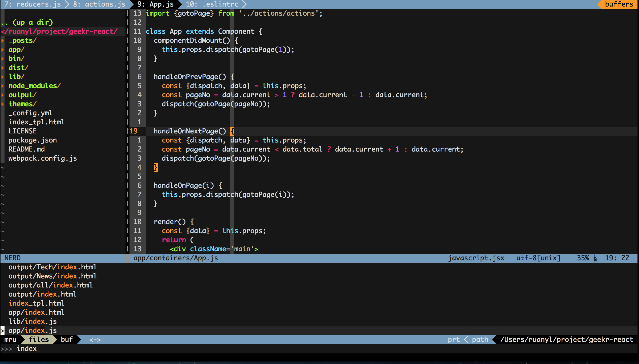The height and width of the screenshot is (364, 639).
Task: Switch to the actions.js buffer tab
Action: click(99, 4)
